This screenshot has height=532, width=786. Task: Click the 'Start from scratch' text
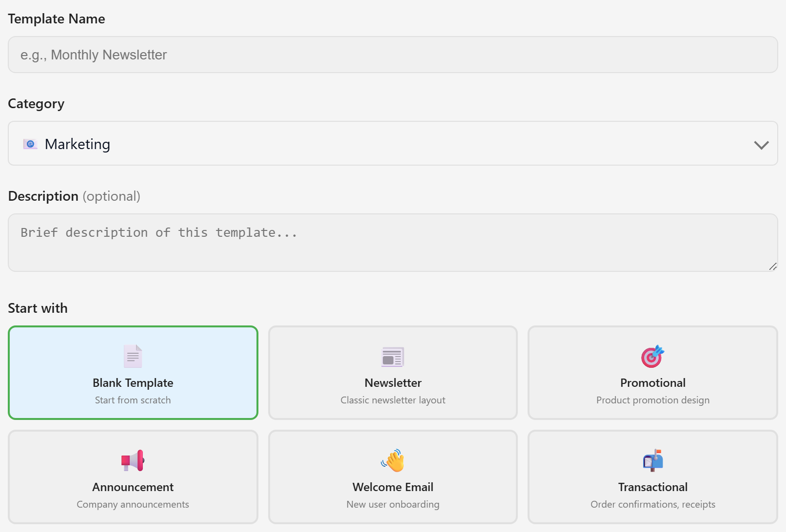[133, 400]
